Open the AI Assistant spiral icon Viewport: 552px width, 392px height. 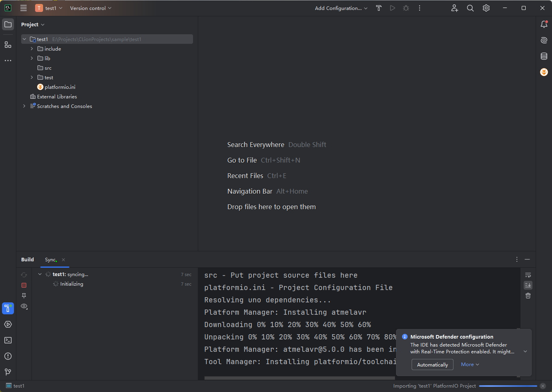544,40
